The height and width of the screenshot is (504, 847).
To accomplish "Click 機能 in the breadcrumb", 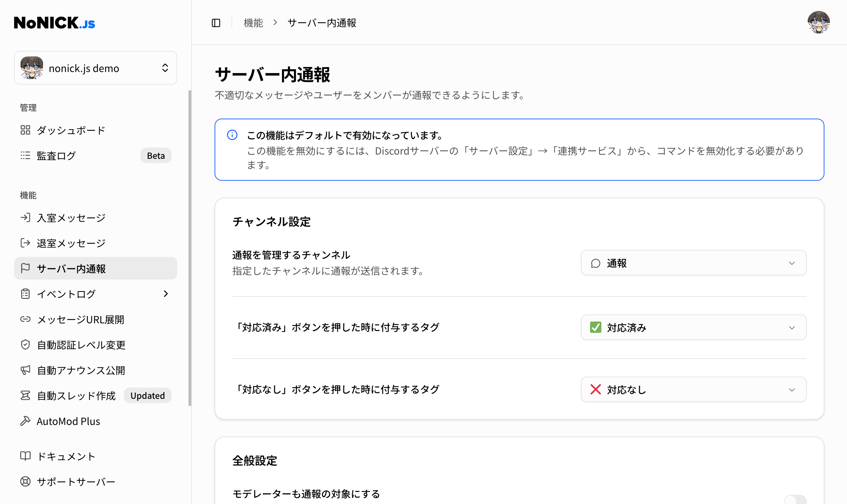I will coord(253,23).
